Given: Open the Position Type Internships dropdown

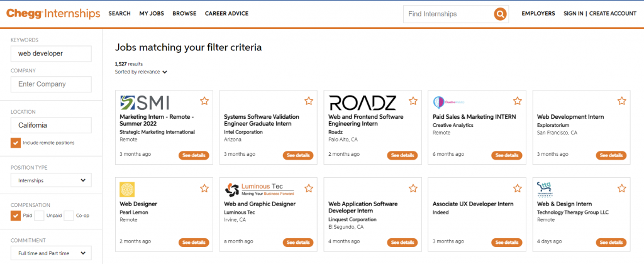Looking at the screenshot, I should pos(51,180).
